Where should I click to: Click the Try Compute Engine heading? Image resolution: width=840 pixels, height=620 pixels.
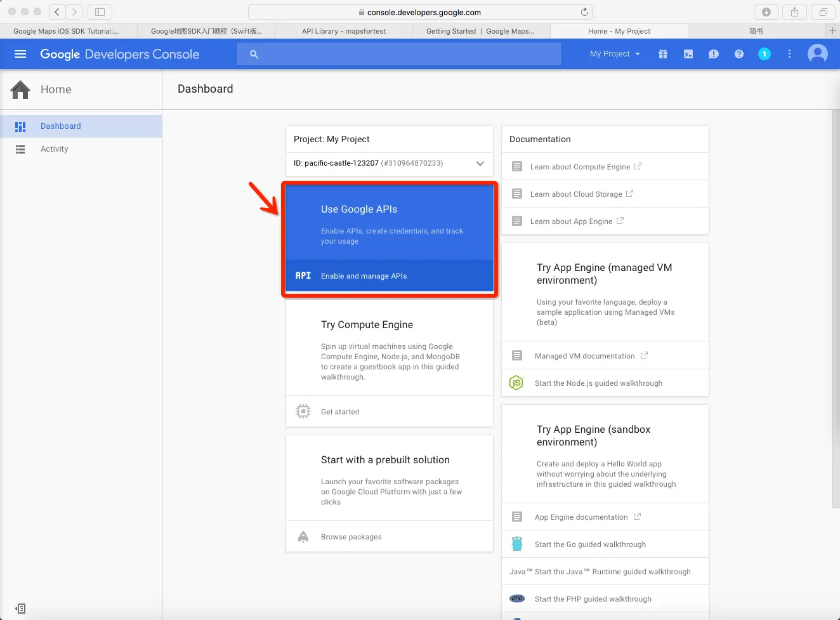coord(367,324)
